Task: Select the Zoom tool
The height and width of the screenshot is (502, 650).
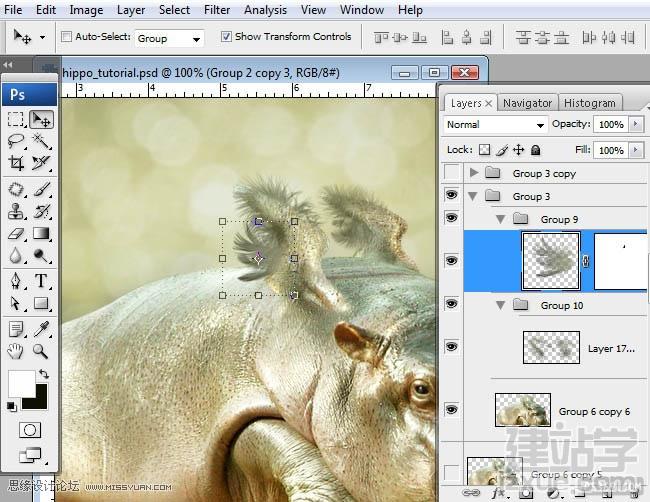Action: 41,352
